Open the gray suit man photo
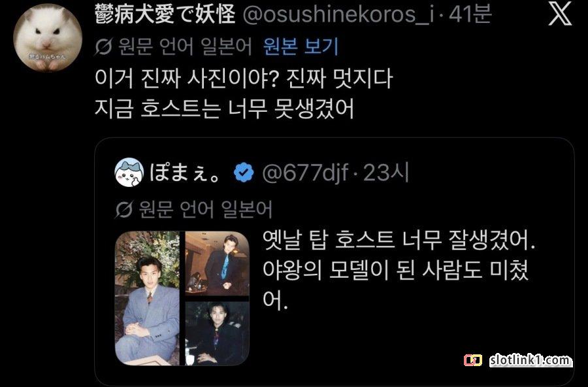Image resolution: width=588 pixels, height=387 pixels. [x=148, y=298]
